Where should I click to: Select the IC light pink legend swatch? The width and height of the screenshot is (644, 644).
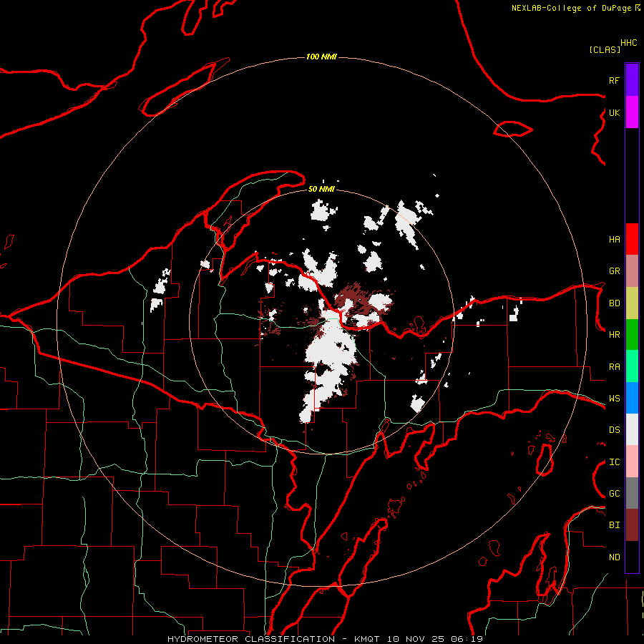point(632,462)
